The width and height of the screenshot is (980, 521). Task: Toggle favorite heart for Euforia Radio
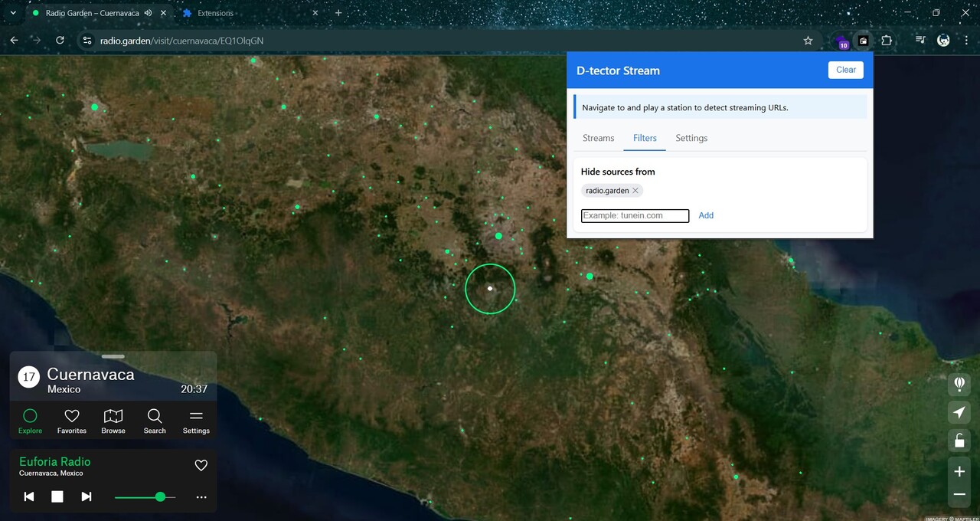click(x=201, y=465)
